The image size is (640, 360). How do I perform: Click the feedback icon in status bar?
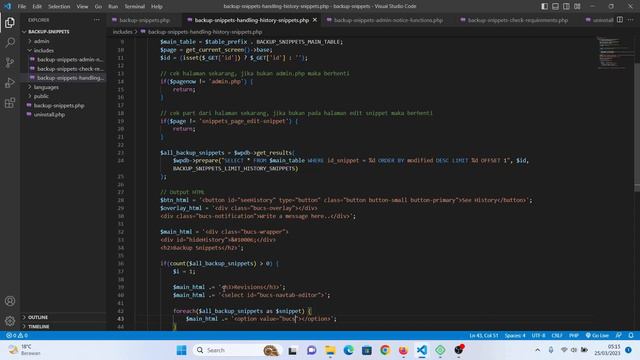pyautogui.click(x=618, y=336)
